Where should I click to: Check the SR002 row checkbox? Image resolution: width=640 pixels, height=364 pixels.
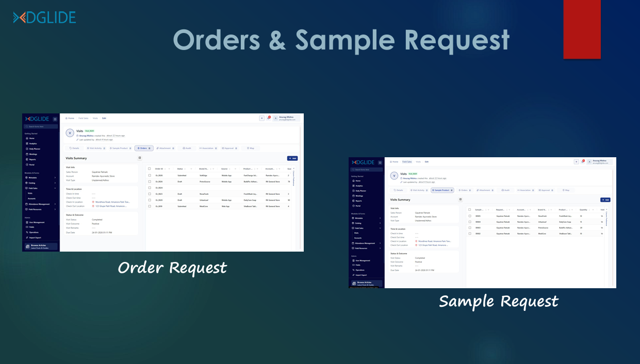tap(470, 234)
